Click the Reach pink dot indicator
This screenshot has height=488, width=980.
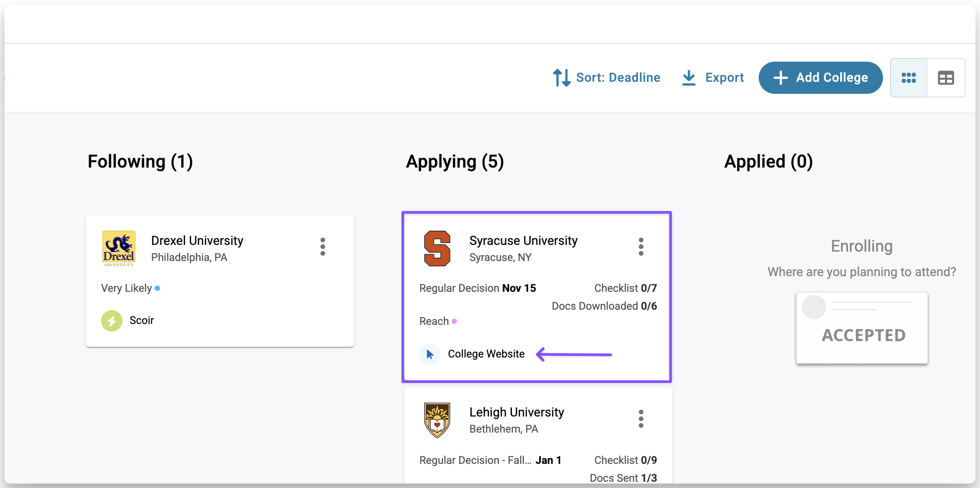tap(454, 321)
